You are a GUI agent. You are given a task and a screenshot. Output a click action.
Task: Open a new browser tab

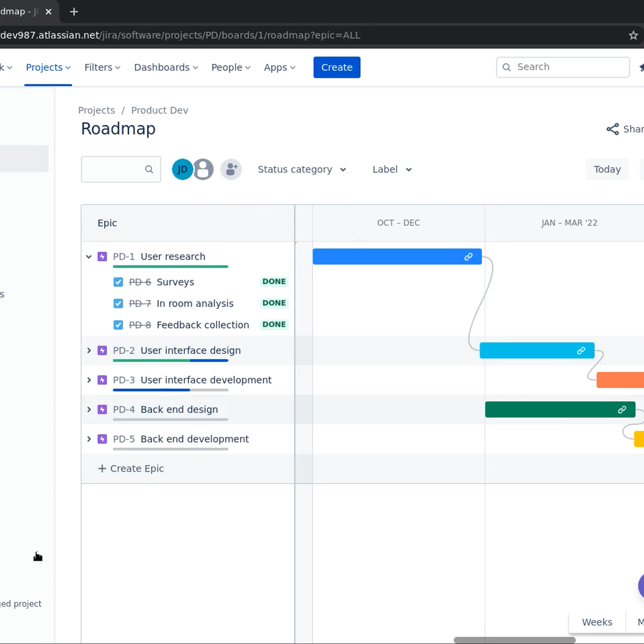[x=74, y=12]
